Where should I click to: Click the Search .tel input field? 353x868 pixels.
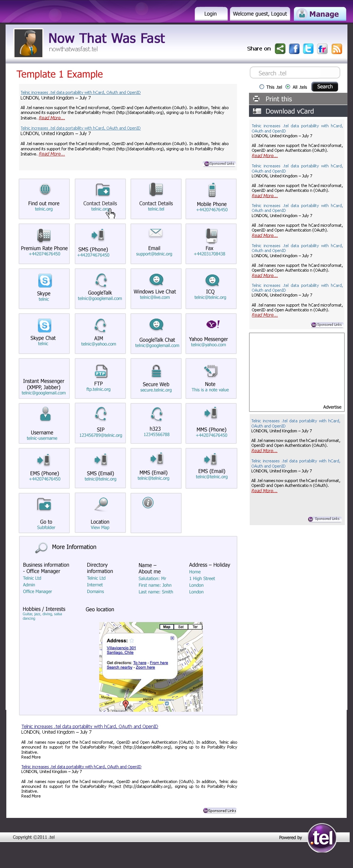(295, 73)
